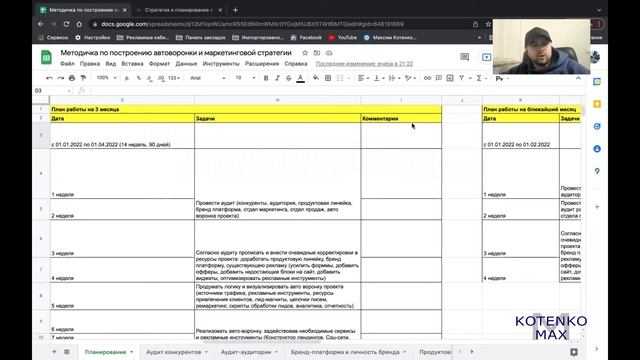Open the 123 number format dropdown
Screen dimensions: 640x360
174,78
